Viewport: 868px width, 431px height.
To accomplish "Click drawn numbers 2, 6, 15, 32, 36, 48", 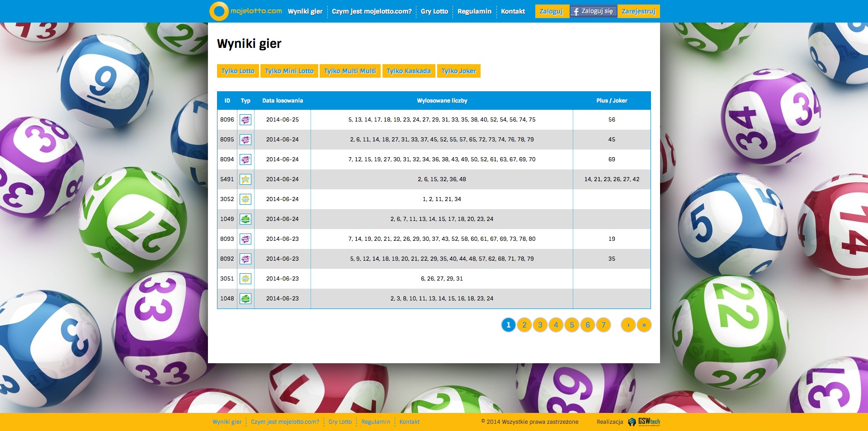I will click(x=442, y=179).
